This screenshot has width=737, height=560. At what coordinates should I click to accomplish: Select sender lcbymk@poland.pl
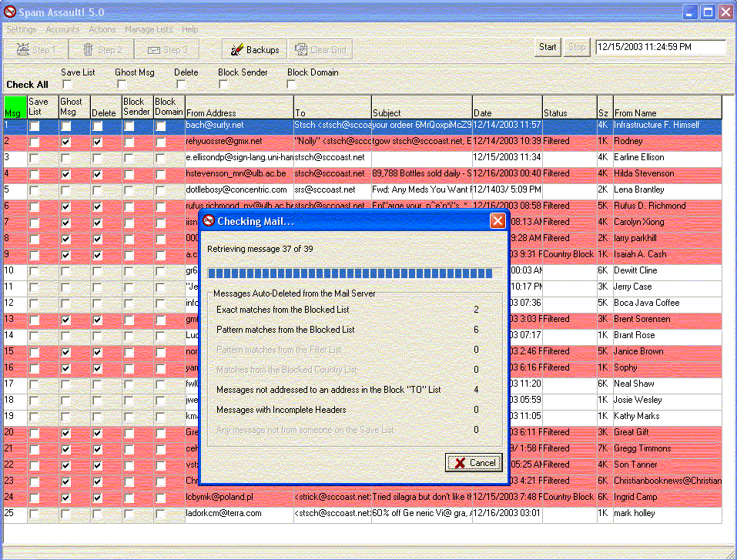219,497
